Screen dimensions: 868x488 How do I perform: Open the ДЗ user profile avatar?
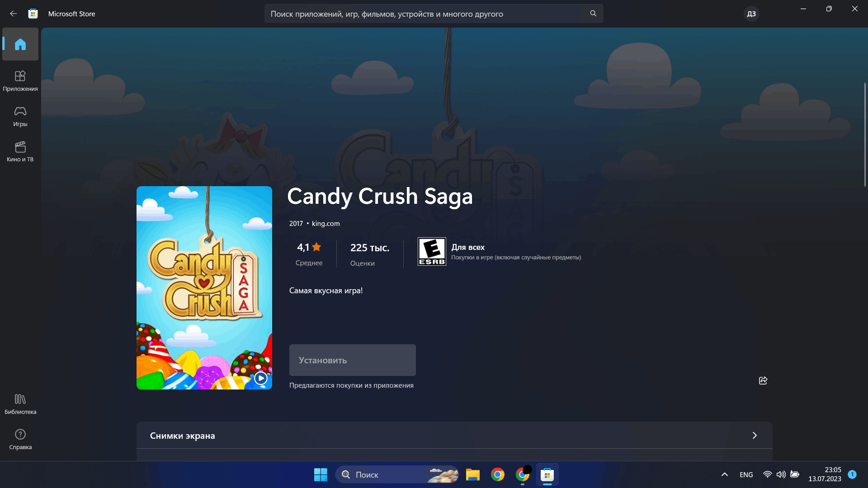point(751,14)
